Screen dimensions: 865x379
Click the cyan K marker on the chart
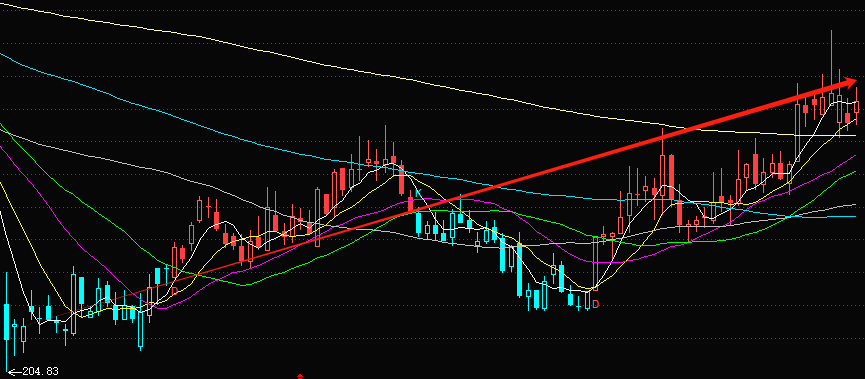click(418, 193)
